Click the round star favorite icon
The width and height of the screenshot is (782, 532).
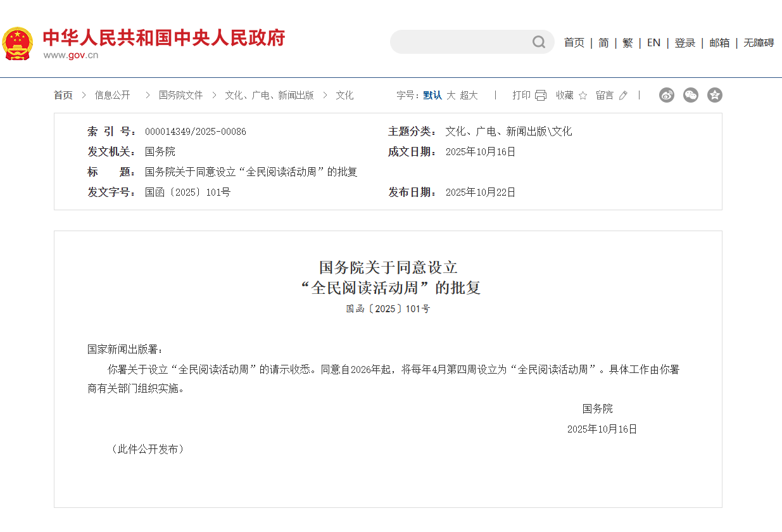coord(715,95)
